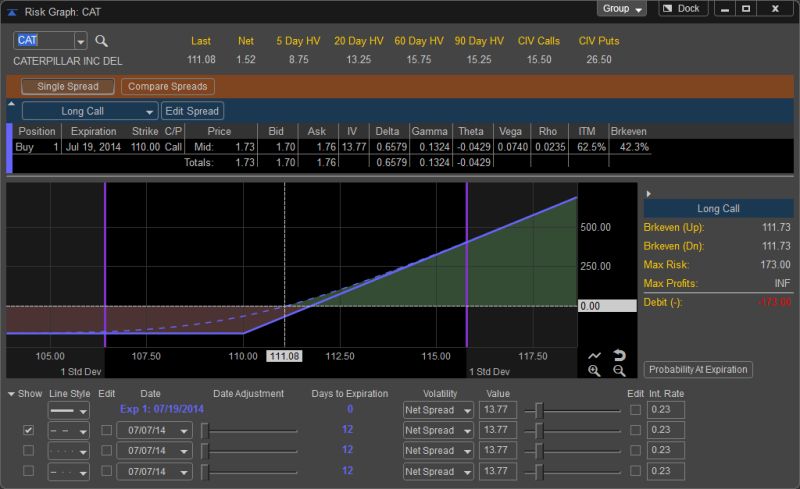Click the Dock button
The width and height of the screenshot is (800, 489).
pos(682,9)
